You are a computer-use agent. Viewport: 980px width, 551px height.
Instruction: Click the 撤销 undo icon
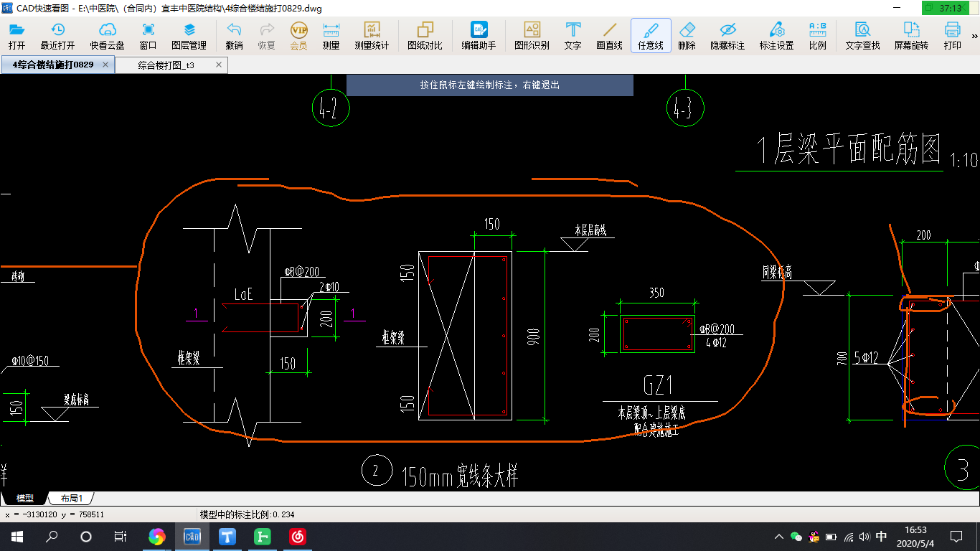234,36
